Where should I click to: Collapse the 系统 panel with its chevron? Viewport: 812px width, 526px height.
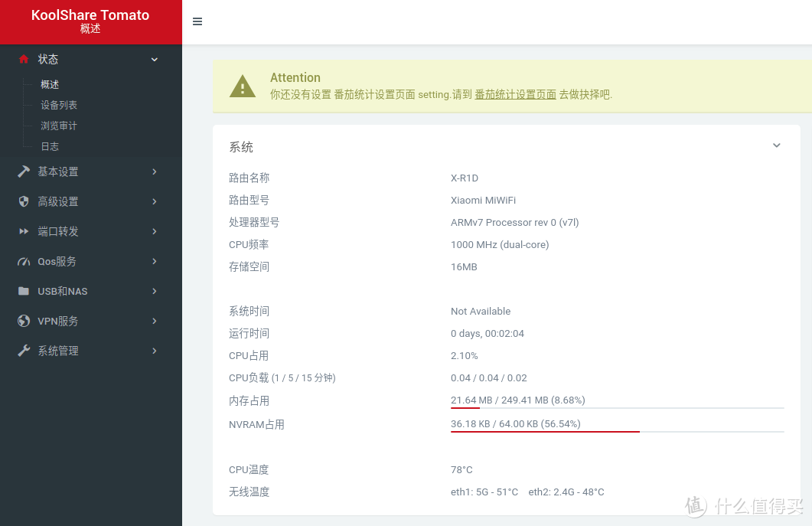[776, 145]
